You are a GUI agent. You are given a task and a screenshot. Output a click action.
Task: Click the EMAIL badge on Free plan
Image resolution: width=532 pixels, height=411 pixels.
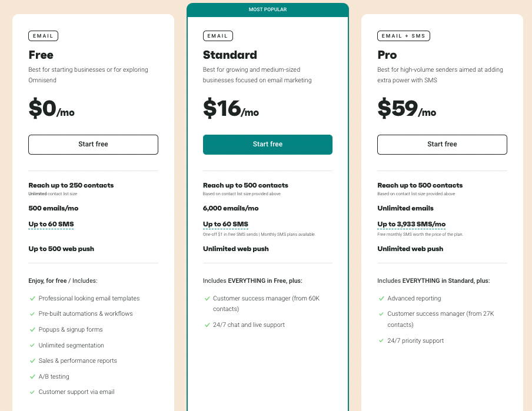coord(43,36)
